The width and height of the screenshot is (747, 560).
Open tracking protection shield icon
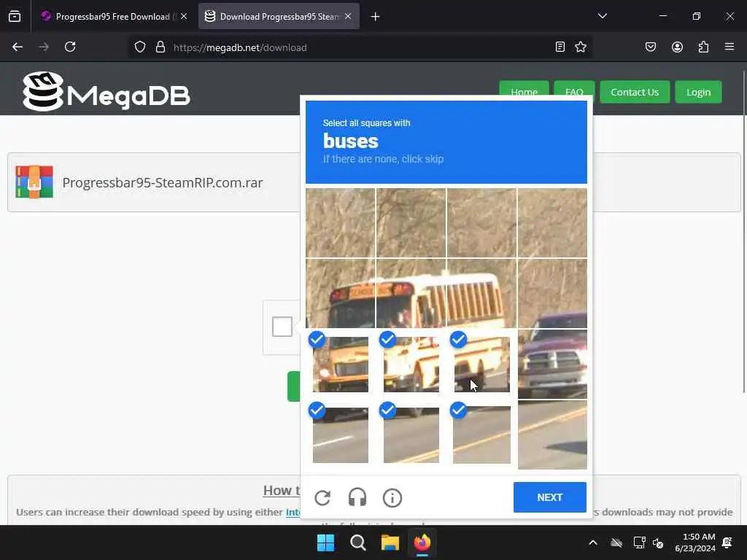click(x=139, y=47)
